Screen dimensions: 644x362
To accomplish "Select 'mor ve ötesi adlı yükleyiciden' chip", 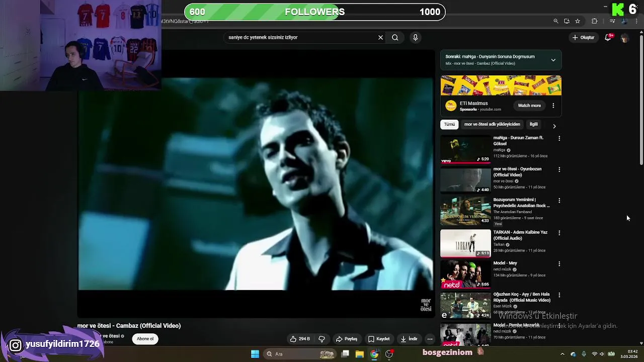I will [492, 124].
